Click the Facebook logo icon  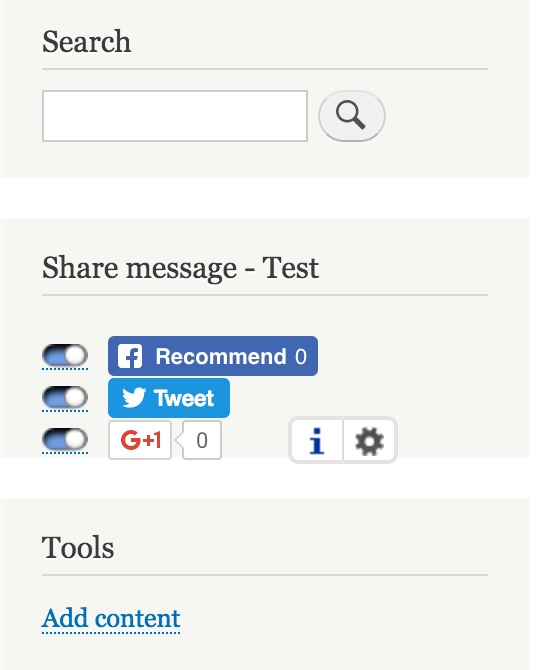[130, 356]
